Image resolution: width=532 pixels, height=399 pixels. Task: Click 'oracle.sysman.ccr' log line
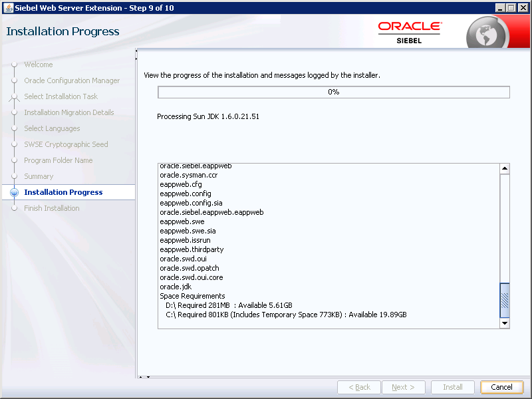(189, 175)
